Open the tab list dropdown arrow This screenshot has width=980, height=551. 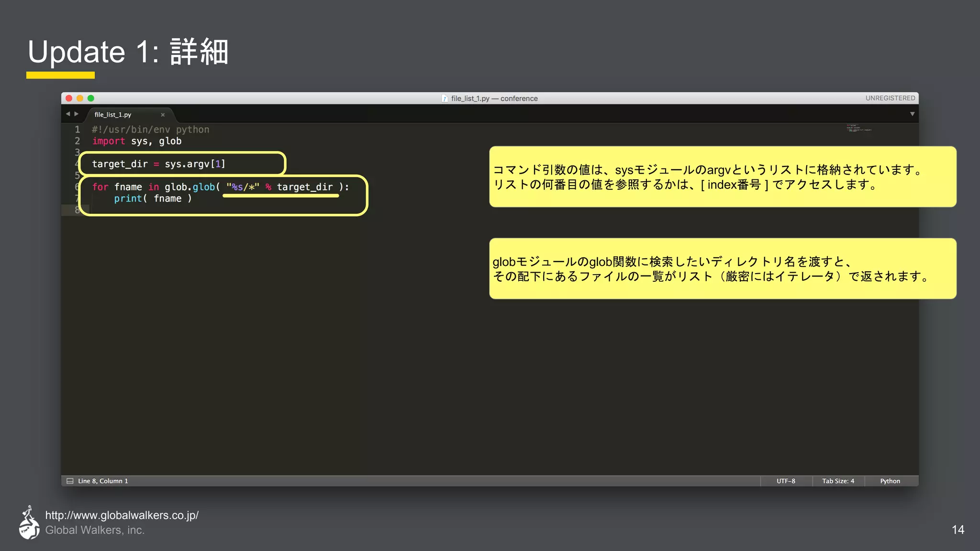[912, 114]
